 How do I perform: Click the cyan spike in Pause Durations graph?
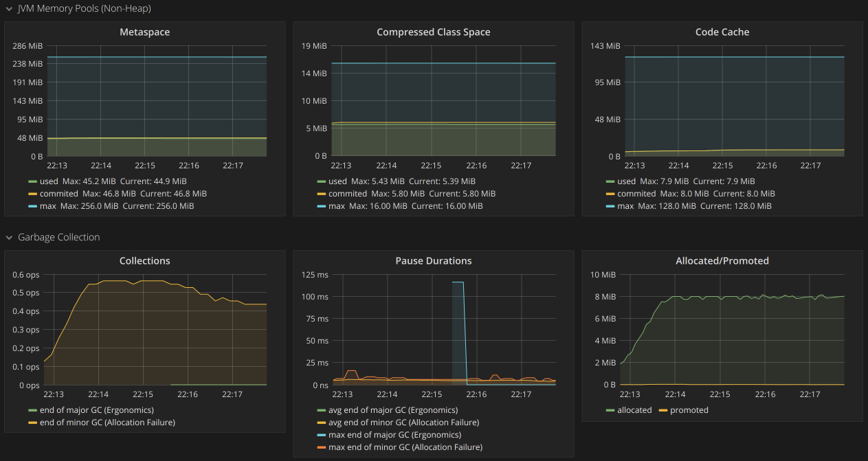458,282
